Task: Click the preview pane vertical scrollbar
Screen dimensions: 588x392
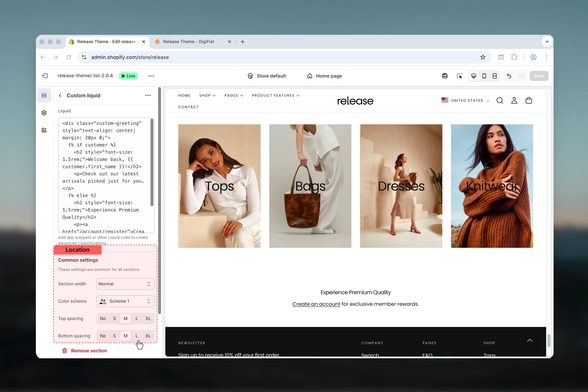Action: 549,341
